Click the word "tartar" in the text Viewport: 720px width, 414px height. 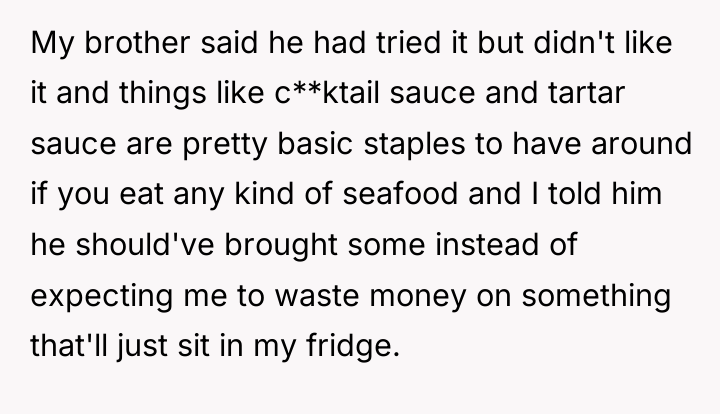pyautogui.click(x=586, y=92)
